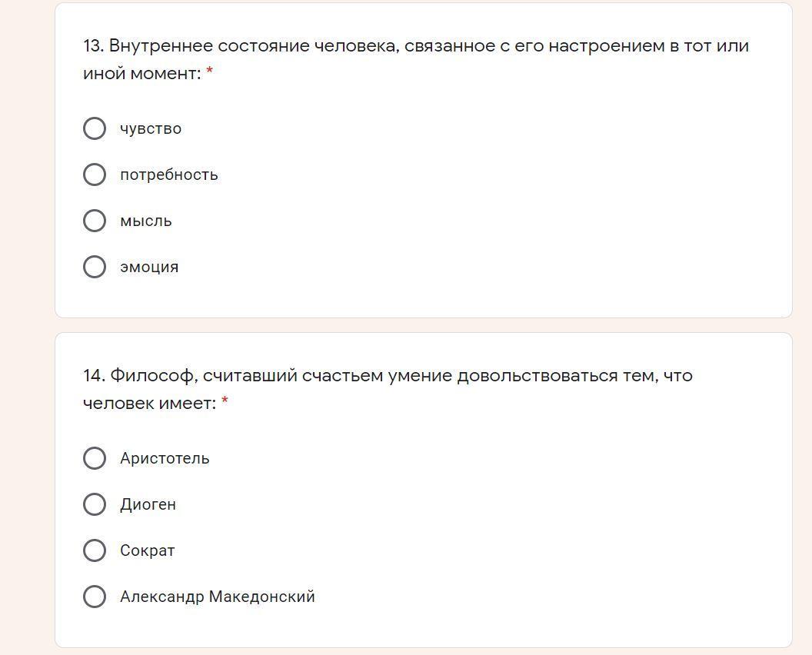Mark the 'мысль' radio button
This screenshot has width=812, height=655.
[95, 221]
